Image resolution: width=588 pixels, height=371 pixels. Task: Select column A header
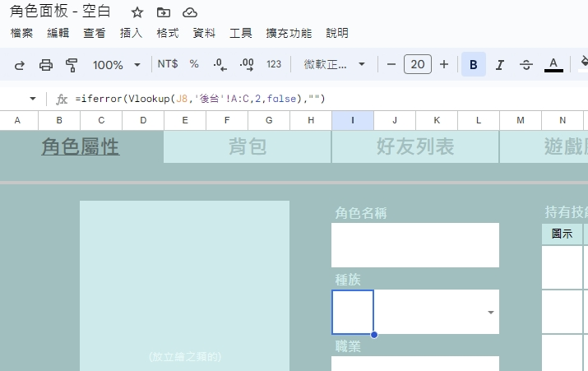pyautogui.click(x=17, y=120)
